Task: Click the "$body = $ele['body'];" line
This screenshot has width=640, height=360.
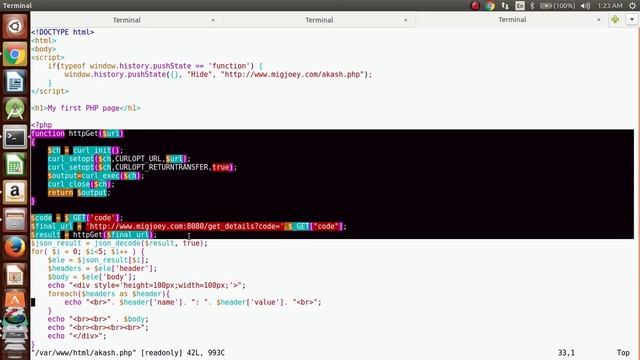Action: click(x=92, y=277)
